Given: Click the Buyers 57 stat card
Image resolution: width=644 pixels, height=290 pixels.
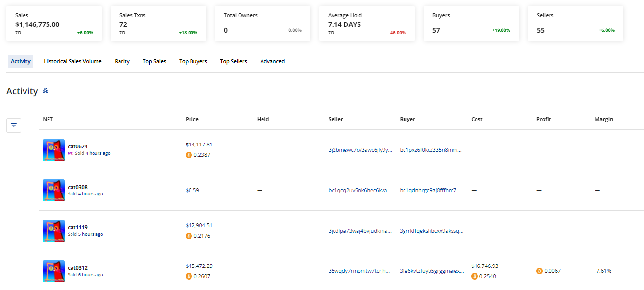Looking at the screenshot, I should 471,24.
